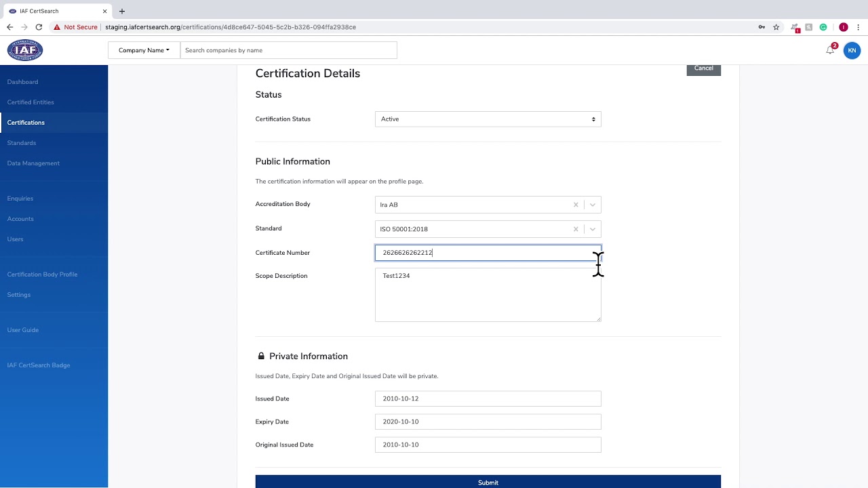Clear the ISO 50001:2018 standard selection

(576, 229)
